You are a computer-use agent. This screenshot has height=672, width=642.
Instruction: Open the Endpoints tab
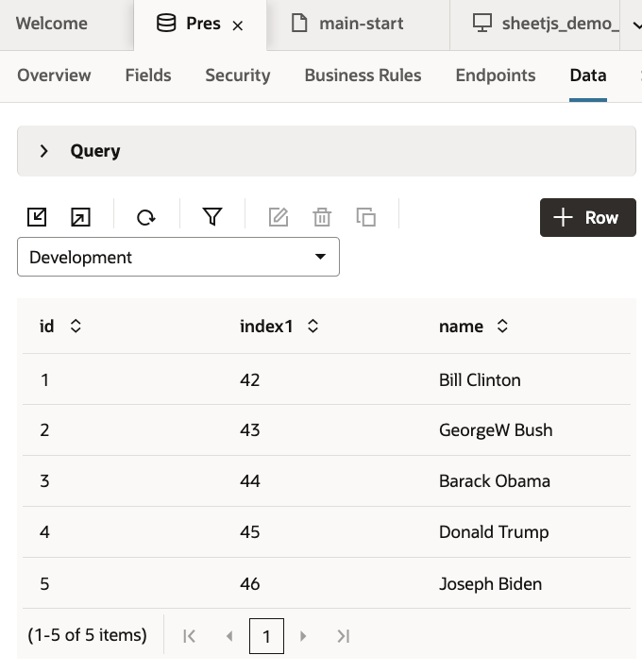495,76
